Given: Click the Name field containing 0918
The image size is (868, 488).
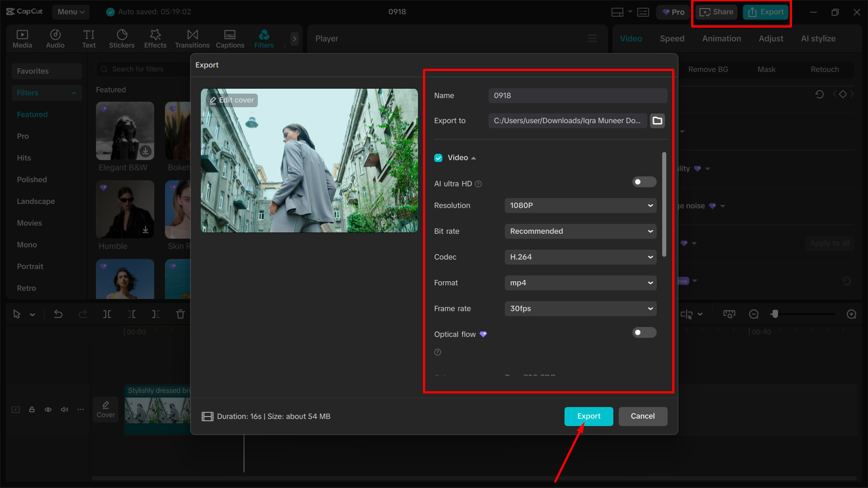Looking at the screenshot, I should coord(578,95).
